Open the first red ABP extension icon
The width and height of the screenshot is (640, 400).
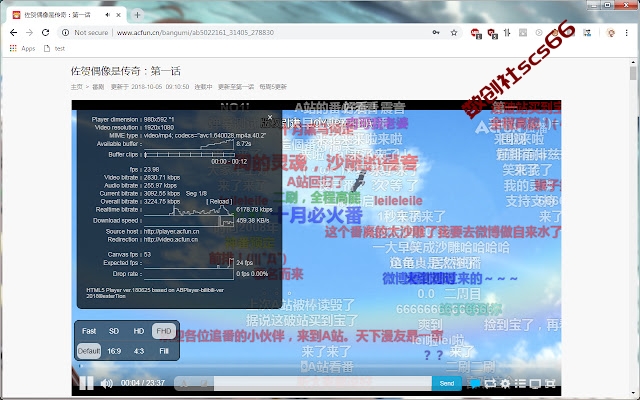point(476,33)
